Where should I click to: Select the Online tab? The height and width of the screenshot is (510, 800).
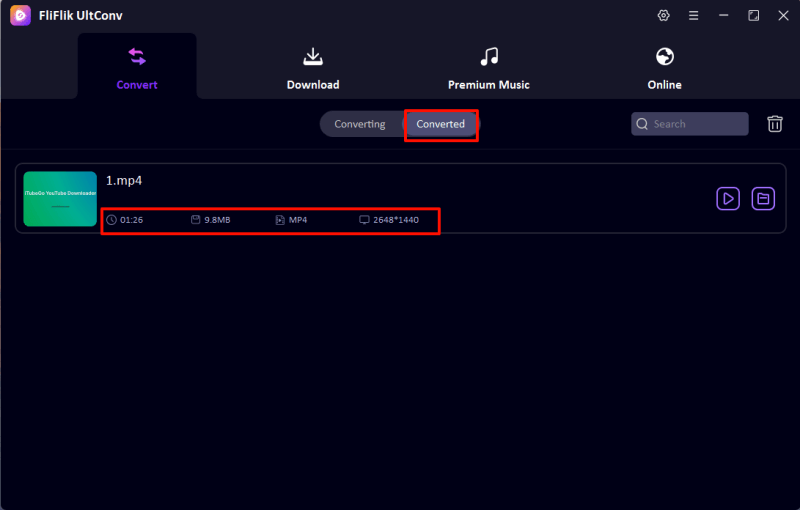pos(664,68)
